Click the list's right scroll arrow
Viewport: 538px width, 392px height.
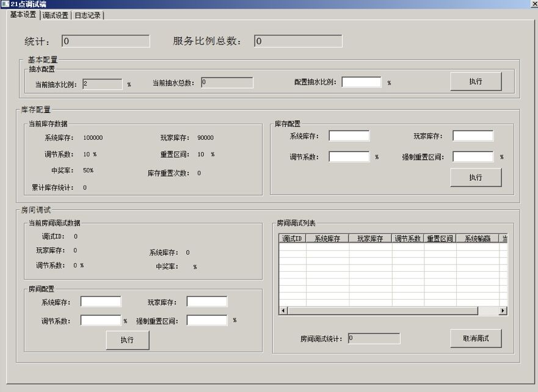coord(503,311)
